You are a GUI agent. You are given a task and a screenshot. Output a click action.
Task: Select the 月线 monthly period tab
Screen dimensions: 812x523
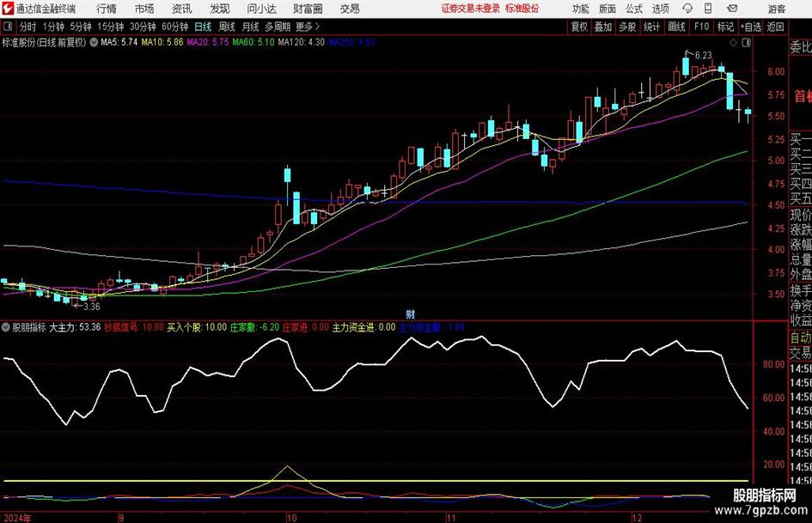click(250, 27)
